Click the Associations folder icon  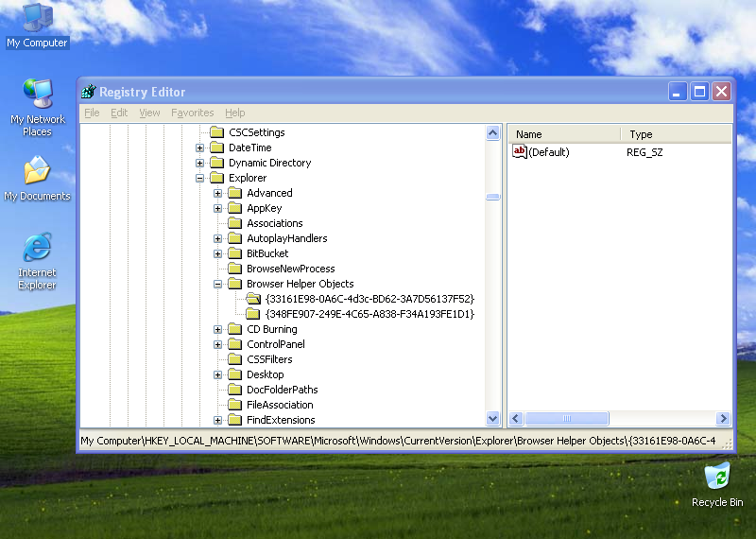coord(234,223)
